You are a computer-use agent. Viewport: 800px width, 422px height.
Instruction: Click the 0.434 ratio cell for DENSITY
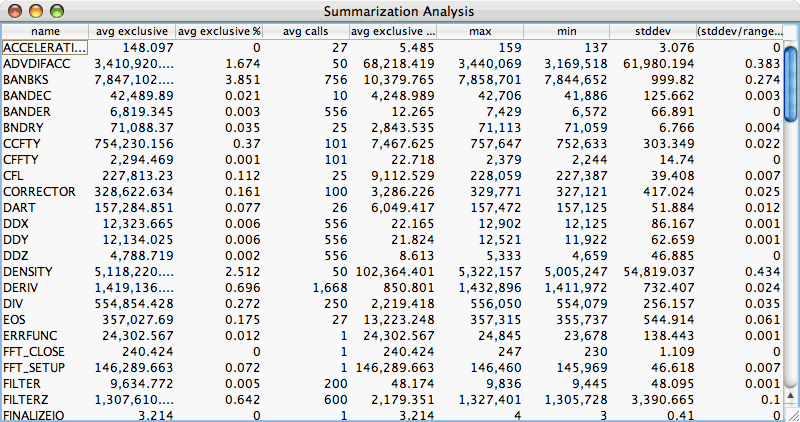tap(762, 271)
